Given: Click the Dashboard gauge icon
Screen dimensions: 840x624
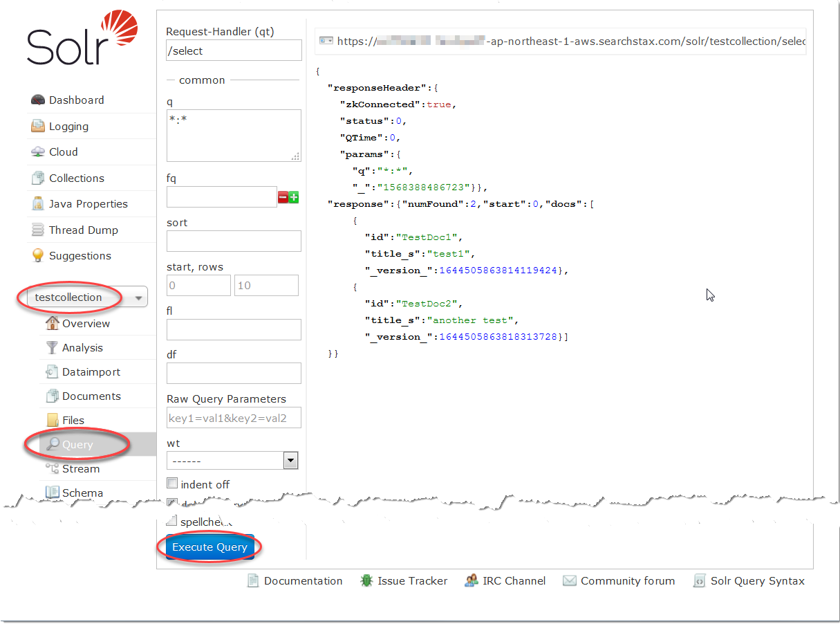Looking at the screenshot, I should point(38,100).
